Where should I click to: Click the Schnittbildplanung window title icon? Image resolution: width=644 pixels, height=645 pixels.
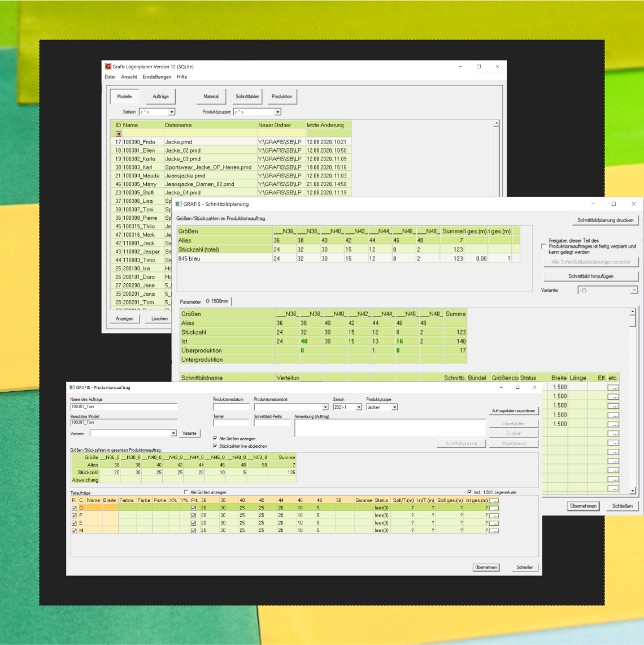[x=179, y=204]
